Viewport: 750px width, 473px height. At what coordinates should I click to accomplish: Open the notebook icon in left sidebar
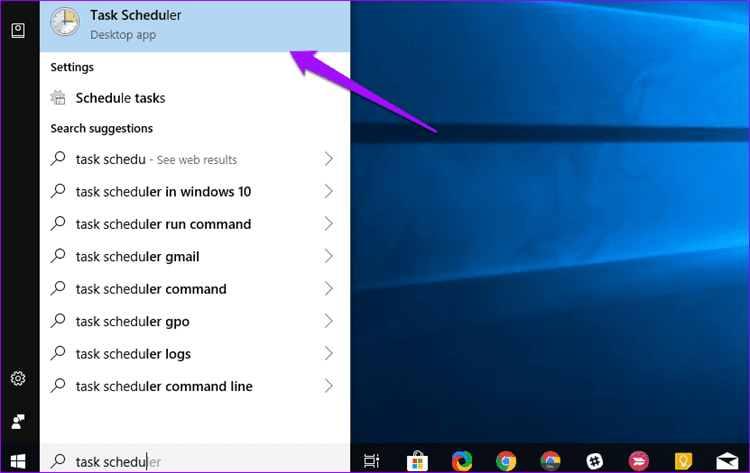18,31
